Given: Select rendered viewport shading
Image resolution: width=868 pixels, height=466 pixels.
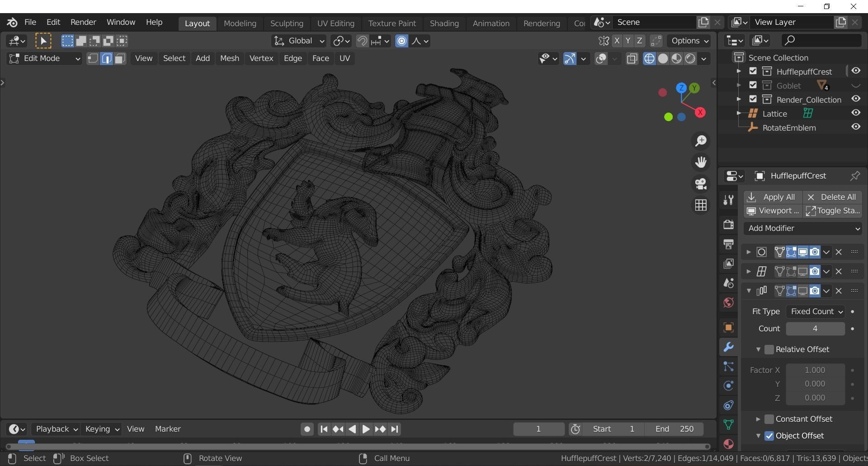Looking at the screenshot, I should [690, 59].
